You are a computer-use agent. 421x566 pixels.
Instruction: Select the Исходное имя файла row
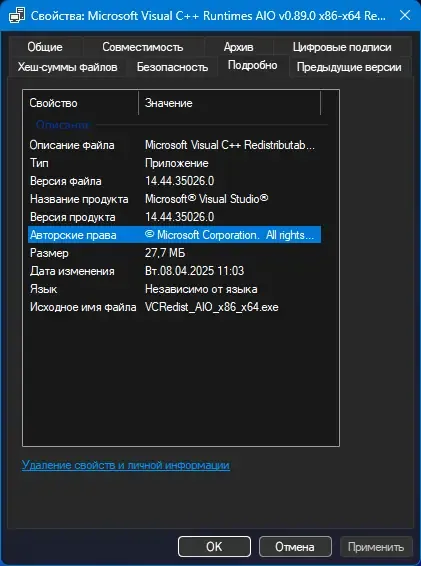[174, 307]
